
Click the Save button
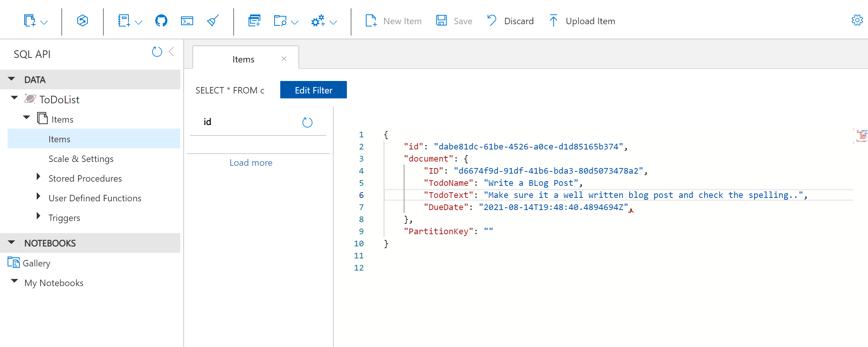pyautogui.click(x=454, y=21)
